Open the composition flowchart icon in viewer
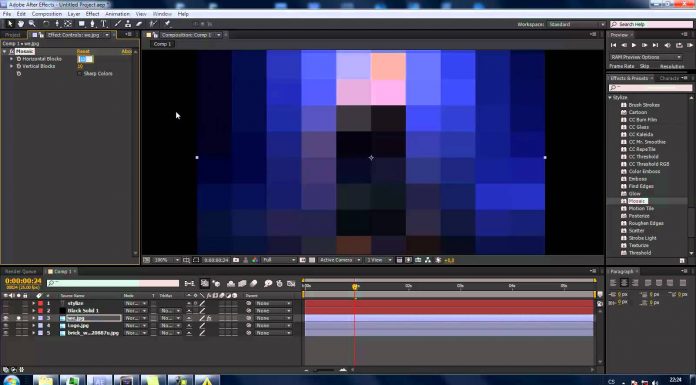 (427, 260)
